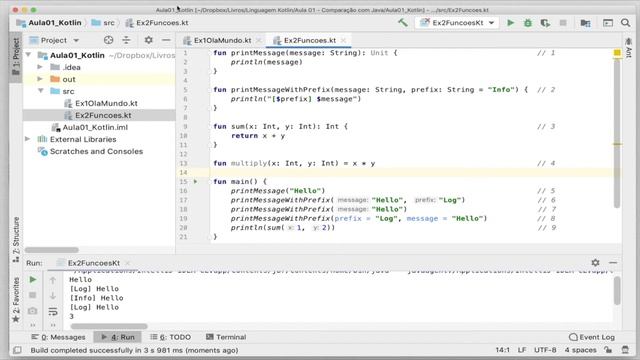Hide the Project panel with minus icon
The width and height of the screenshot is (640, 360).
point(166,40)
